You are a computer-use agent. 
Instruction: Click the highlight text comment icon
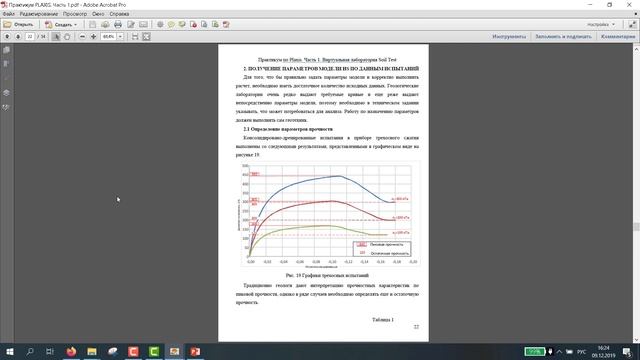pyautogui.click(x=182, y=24)
